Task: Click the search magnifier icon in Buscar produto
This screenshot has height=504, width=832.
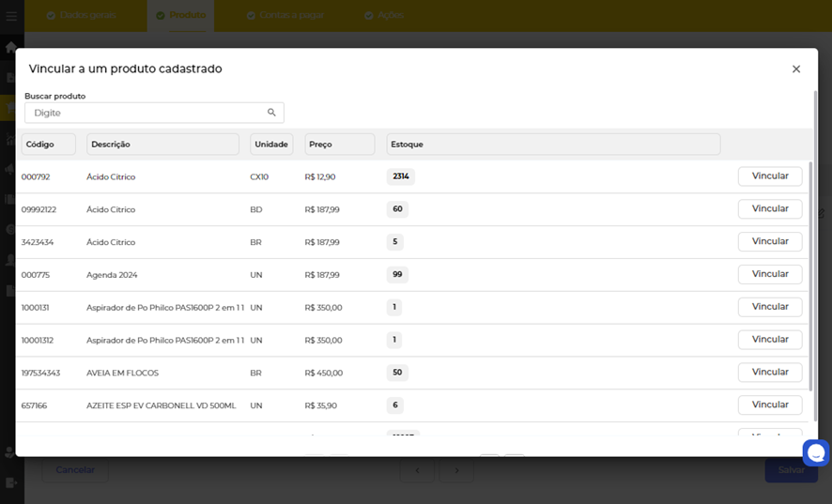Action: [x=271, y=113]
